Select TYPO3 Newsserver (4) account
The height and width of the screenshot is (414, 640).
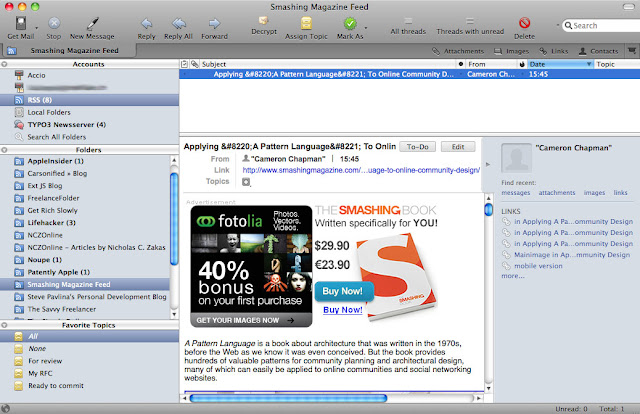[x=89, y=125]
